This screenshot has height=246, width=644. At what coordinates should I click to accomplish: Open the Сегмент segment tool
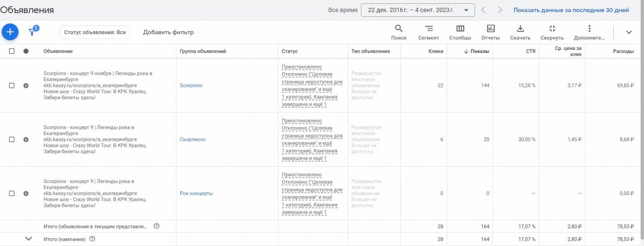pyautogui.click(x=428, y=32)
